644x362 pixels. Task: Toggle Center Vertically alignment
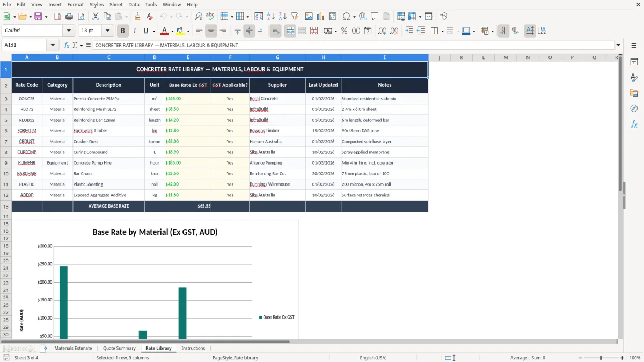[249, 31]
